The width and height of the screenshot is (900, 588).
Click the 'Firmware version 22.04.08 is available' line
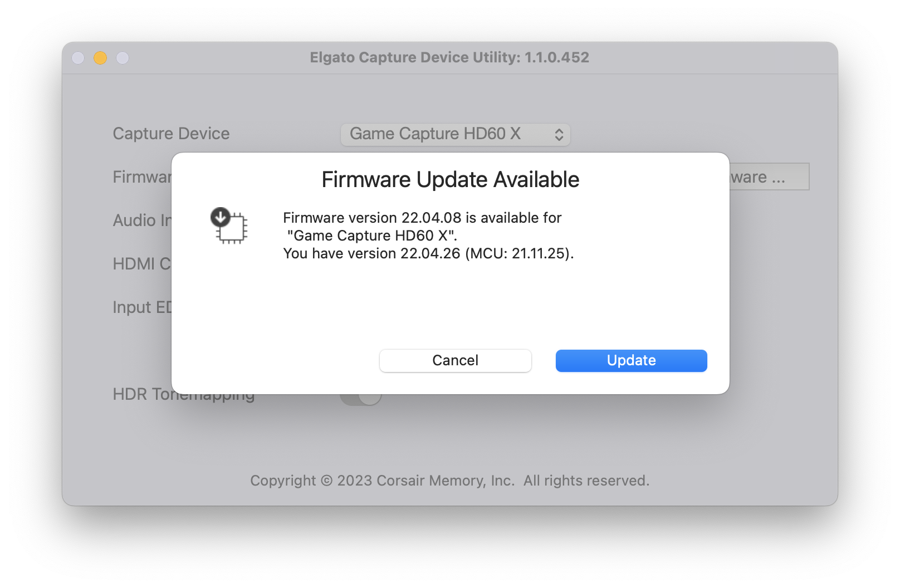coord(422,218)
